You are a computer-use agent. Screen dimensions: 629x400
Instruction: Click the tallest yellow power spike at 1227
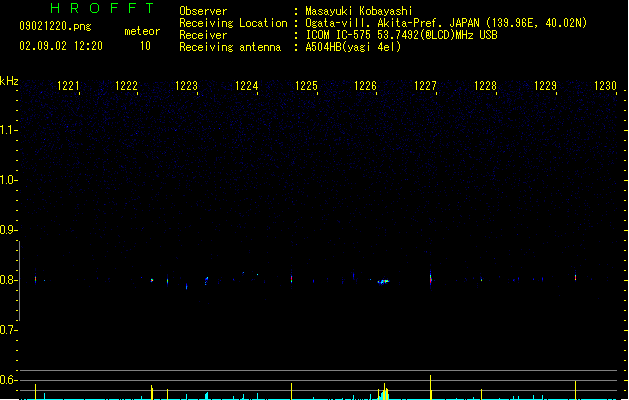(430, 387)
